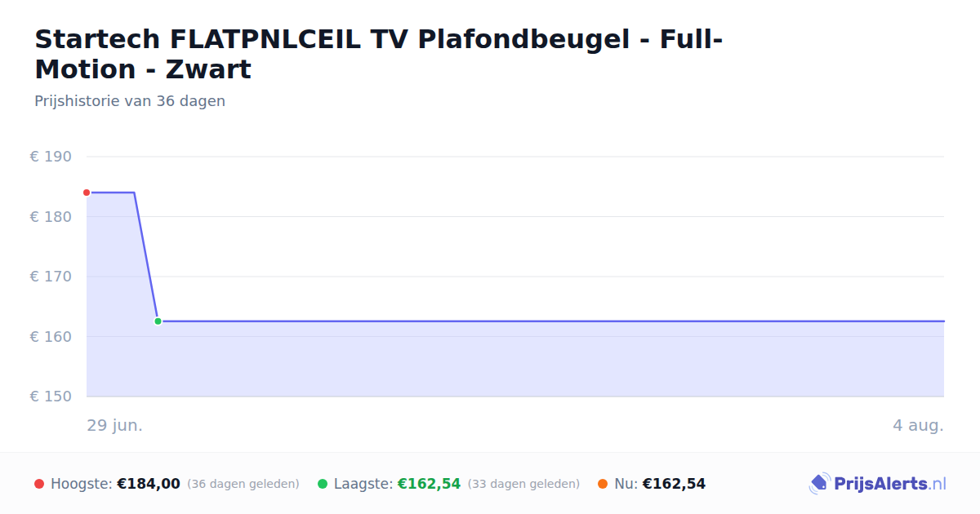
Task: Click the red highest price dot on chart
Action: [87, 193]
